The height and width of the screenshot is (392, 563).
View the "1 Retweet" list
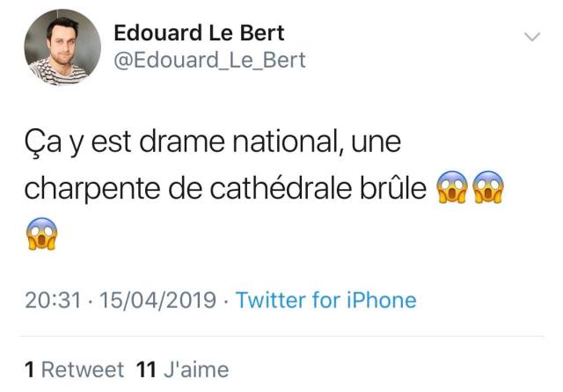(x=75, y=370)
